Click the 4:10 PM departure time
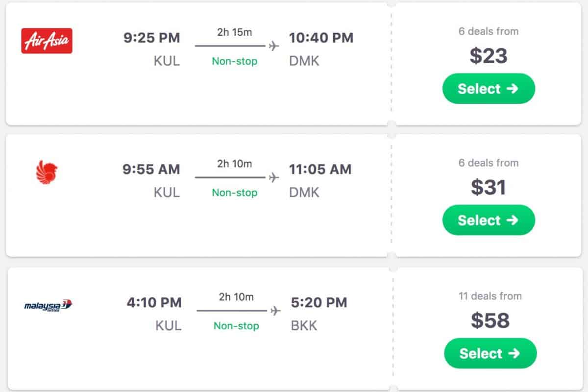 click(x=154, y=302)
